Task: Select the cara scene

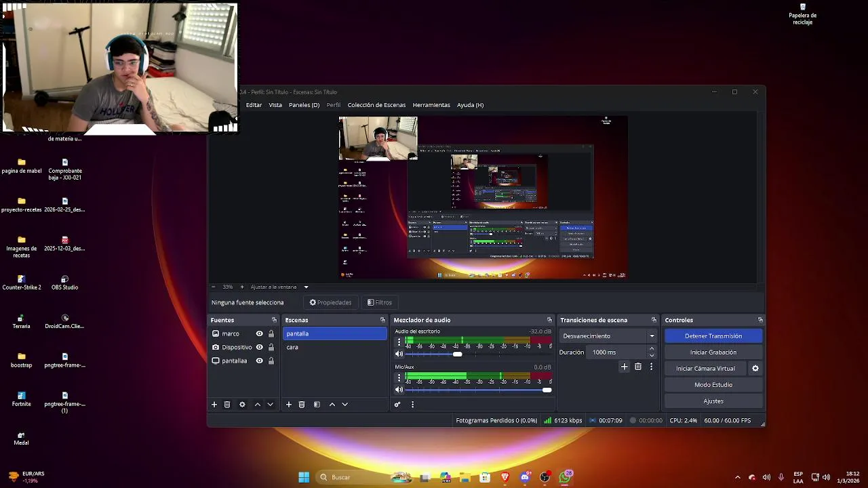Action: 334,347
